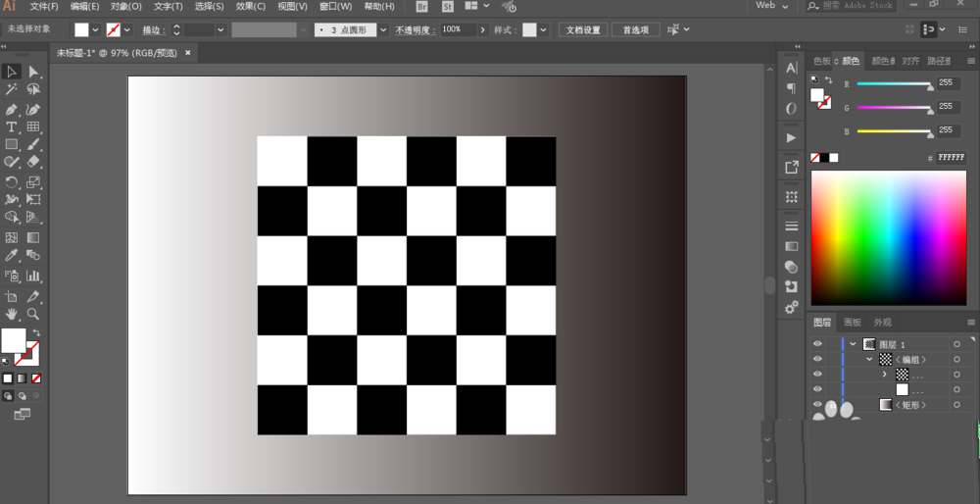Screen dimensions: 980x504
Task: Select the Shaper tool
Action: (x=11, y=162)
